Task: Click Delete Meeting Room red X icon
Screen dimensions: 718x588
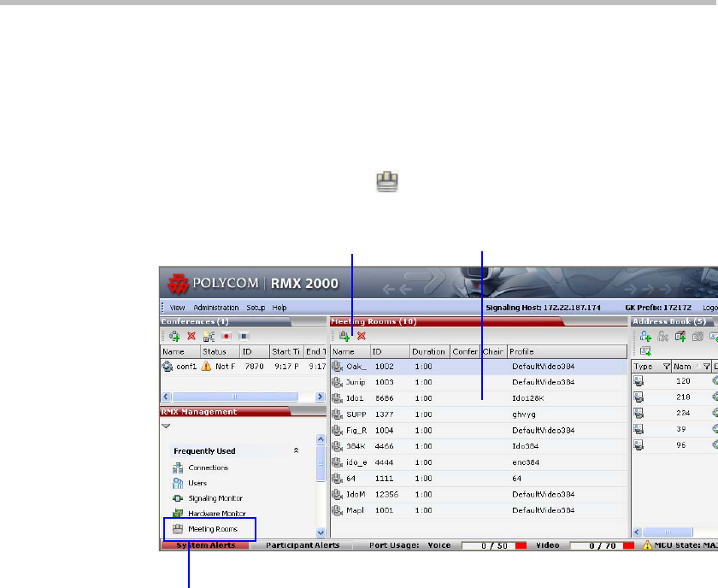Action: tap(362, 336)
